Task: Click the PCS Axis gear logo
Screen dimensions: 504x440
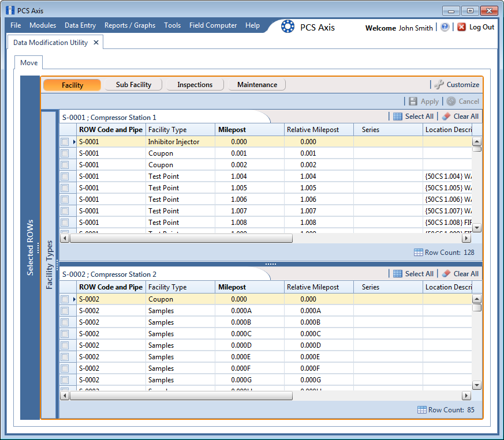Action: point(288,27)
